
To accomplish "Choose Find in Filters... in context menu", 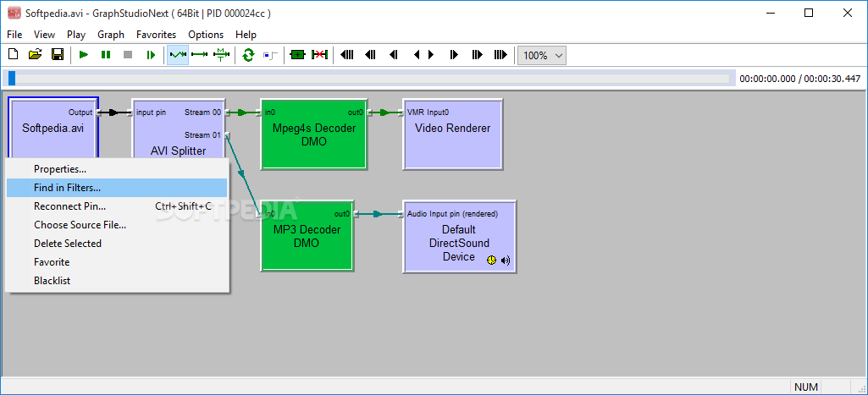I will coord(117,188).
